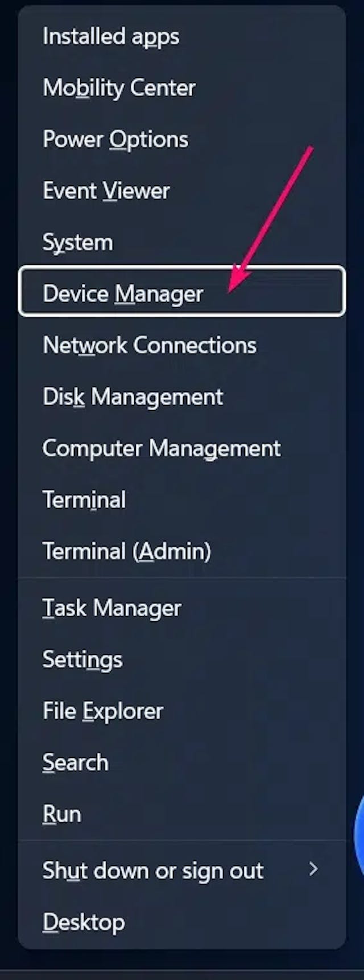Launch Mobility Center
364x980 pixels.
tap(119, 88)
